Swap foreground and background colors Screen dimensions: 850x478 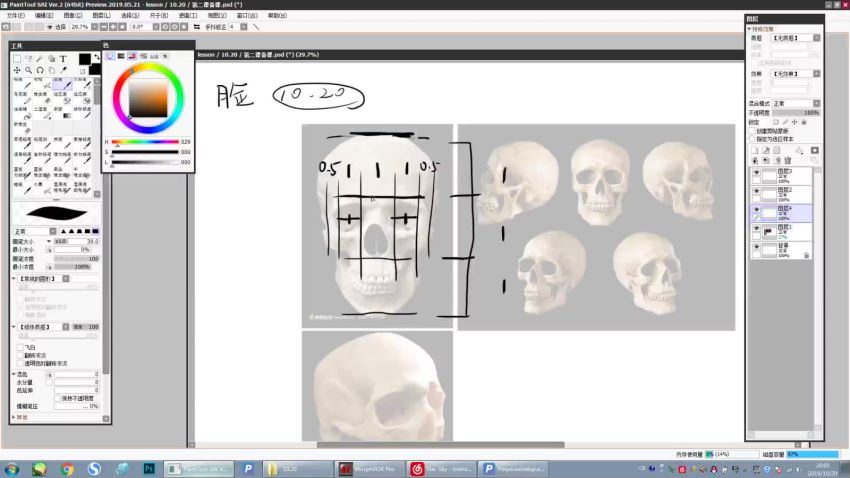click(x=96, y=57)
